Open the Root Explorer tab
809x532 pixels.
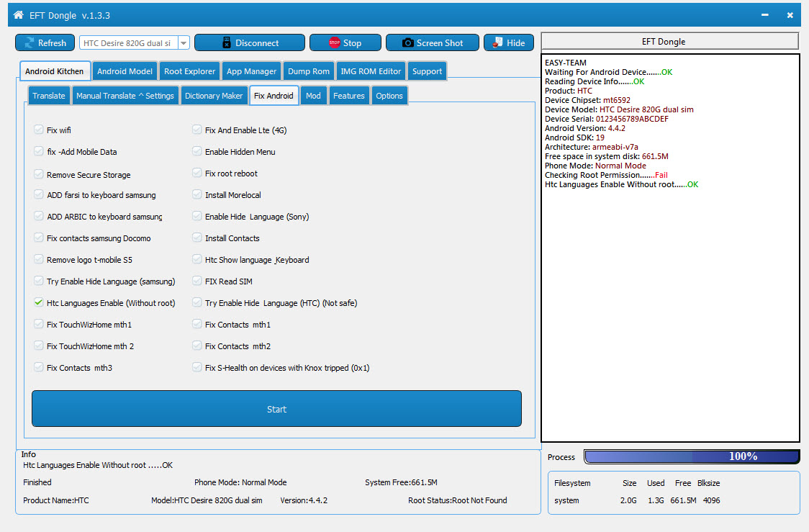tap(189, 71)
